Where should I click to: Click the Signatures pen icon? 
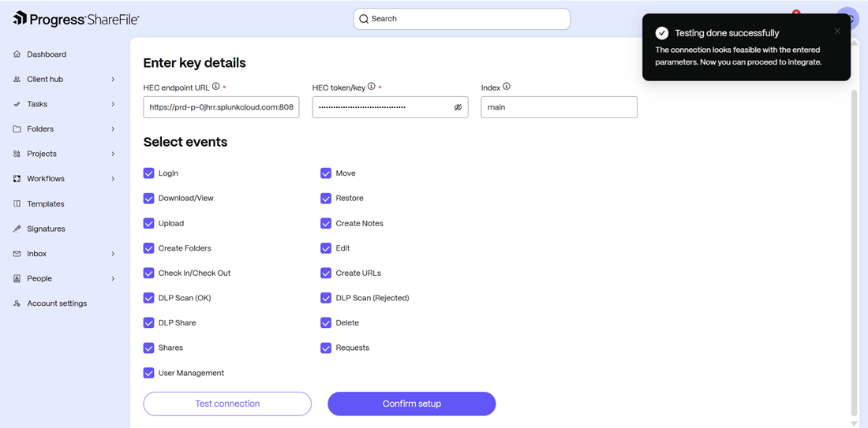pyautogui.click(x=17, y=229)
